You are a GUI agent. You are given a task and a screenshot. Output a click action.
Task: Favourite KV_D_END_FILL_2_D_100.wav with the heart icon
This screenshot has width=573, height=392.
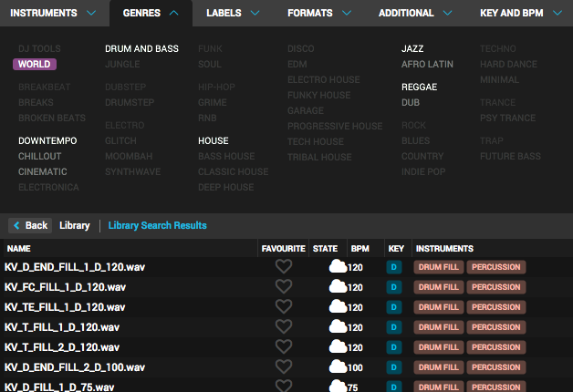coord(284,366)
